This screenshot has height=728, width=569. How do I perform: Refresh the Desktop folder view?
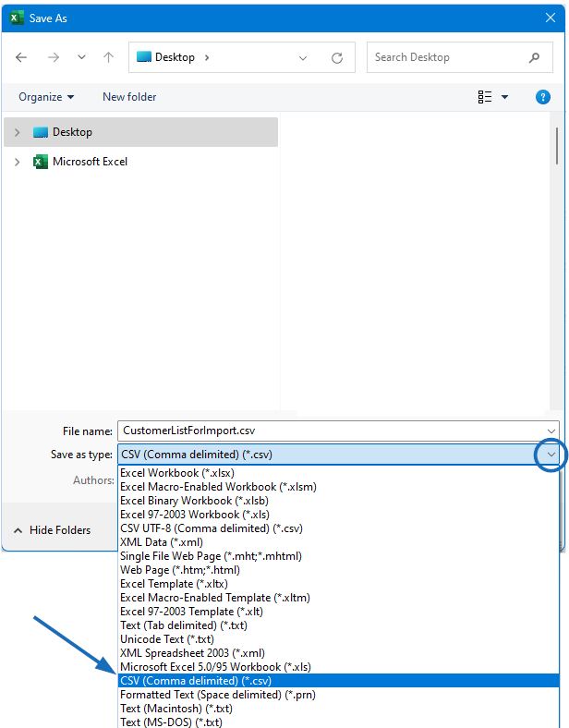point(337,57)
